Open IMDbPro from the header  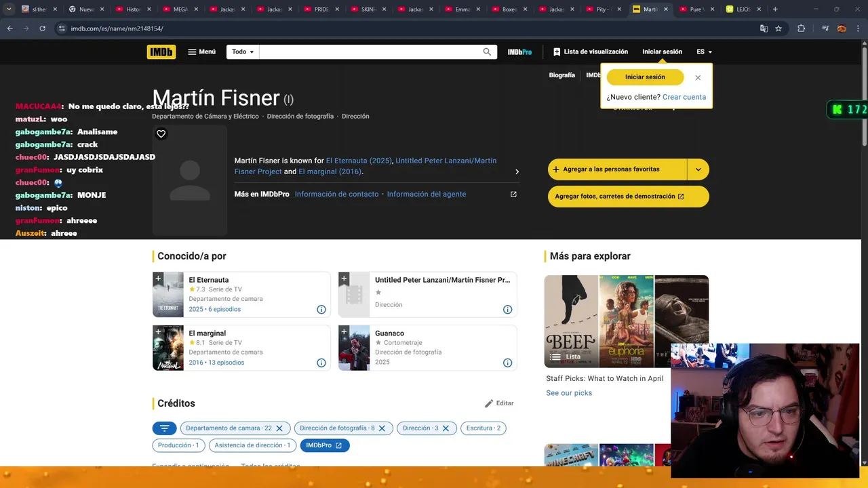click(x=519, y=52)
